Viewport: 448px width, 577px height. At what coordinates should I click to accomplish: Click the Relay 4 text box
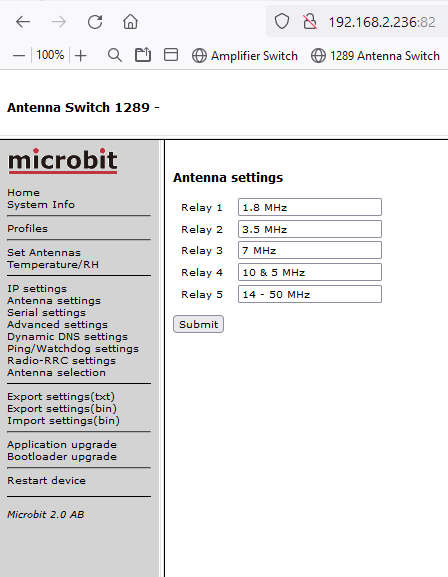pos(310,272)
